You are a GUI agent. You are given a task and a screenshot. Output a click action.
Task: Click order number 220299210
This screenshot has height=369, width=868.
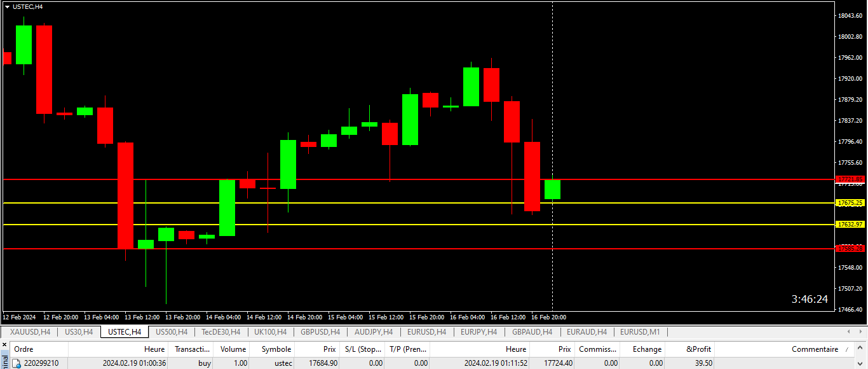pyautogui.click(x=41, y=363)
